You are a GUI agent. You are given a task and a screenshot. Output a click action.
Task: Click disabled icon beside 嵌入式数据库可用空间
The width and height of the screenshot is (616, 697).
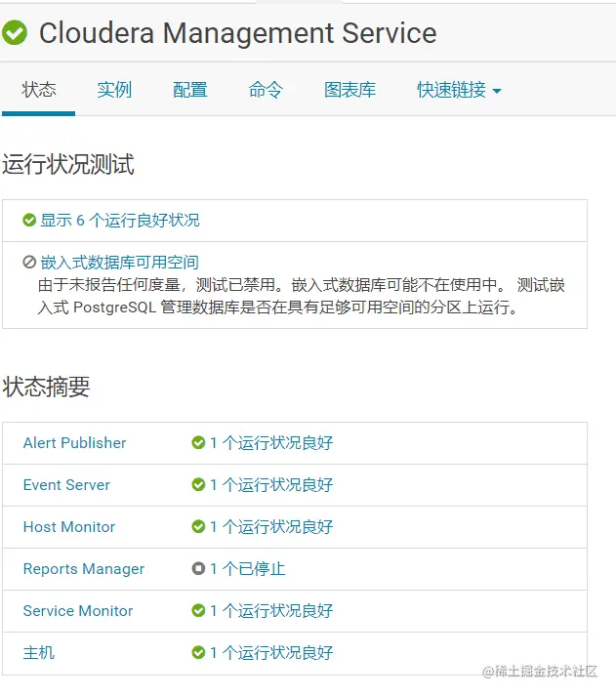(x=29, y=263)
